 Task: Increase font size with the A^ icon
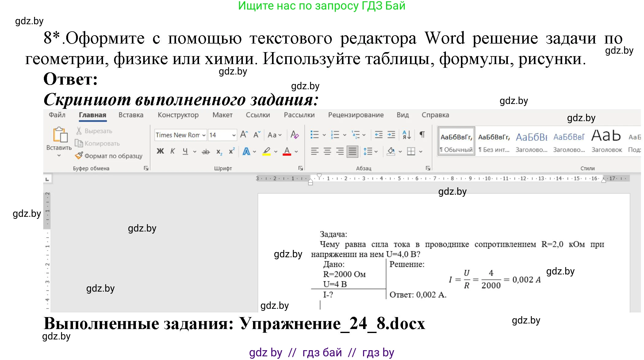click(244, 135)
